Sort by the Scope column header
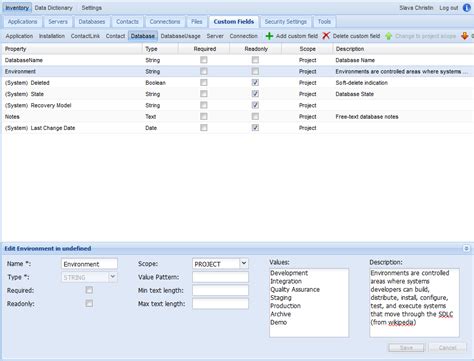 [307, 49]
